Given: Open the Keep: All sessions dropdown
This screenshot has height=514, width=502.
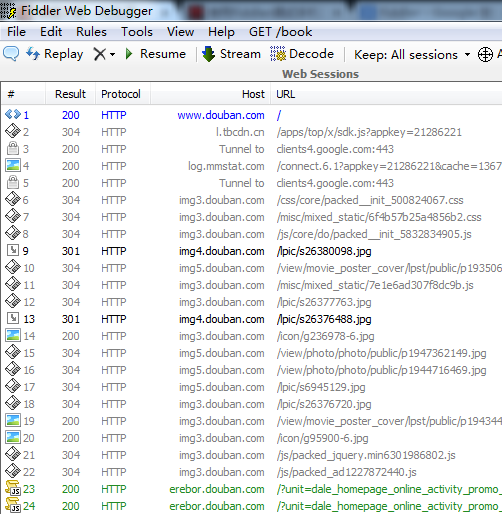Looking at the screenshot, I should (x=412, y=54).
